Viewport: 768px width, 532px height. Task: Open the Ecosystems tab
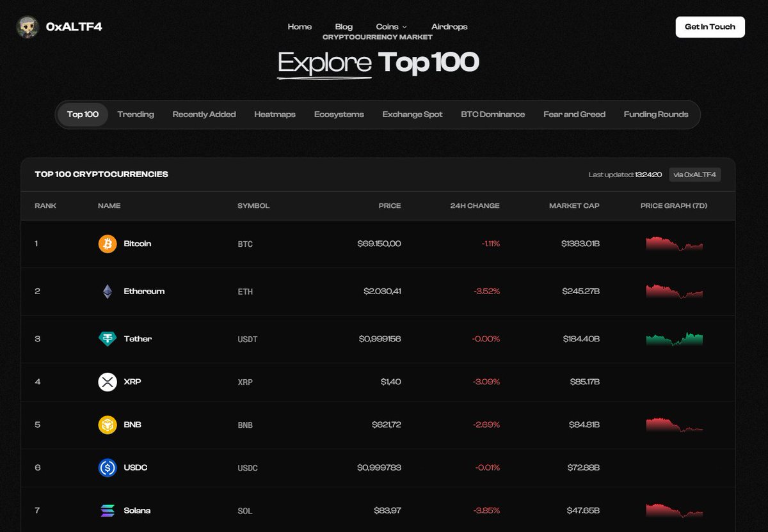[x=339, y=114]
